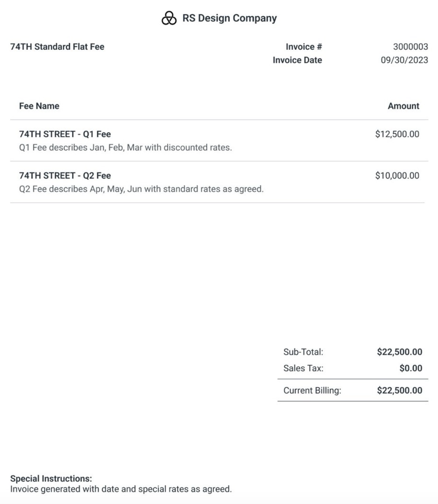Click the Special Instructions heading
This screenshot has height=504, width=438.
click(51, 479)
